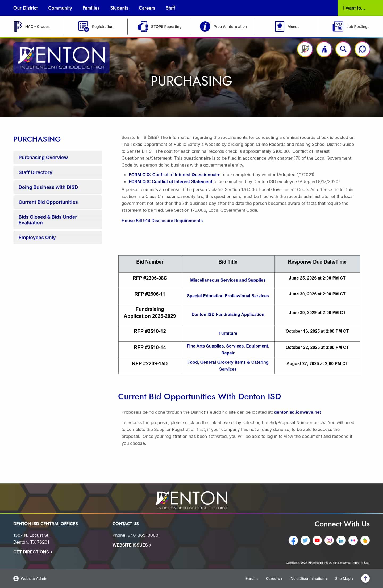This screenshot has height=588, width=383.
Task: Open the search magnifier icon
Action: pos(343,49)
